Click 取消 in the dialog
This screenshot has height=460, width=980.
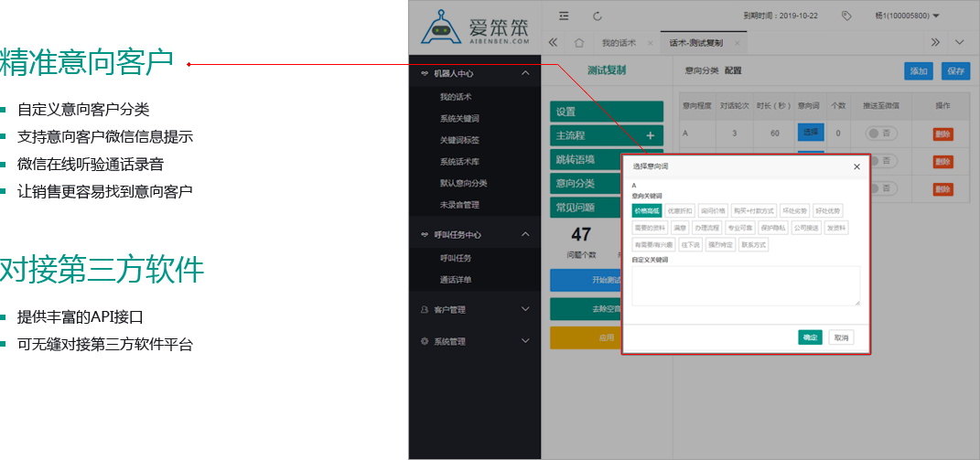click(x=841, y=337)
